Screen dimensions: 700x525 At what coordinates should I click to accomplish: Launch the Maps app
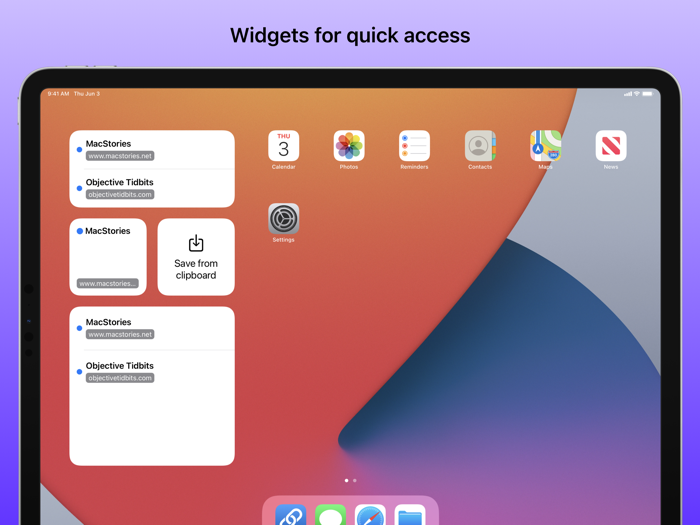[545, 146]
